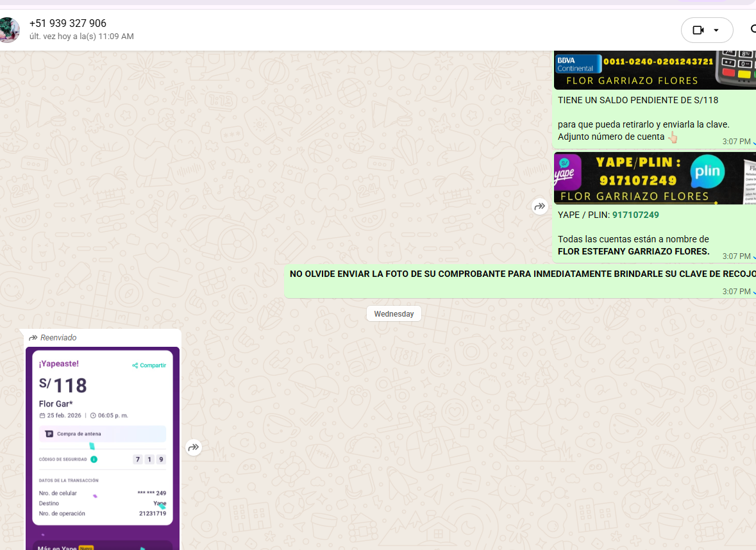756x550 pixels.
Task: Click the bold FLOR ESTEFANY GARRIAZO FLORES text
Action: [634, 251]
